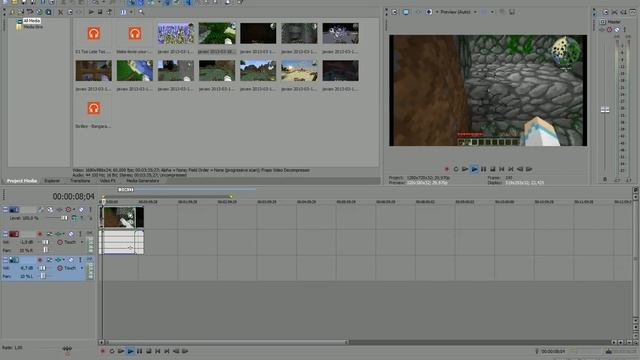Screen dimensions: 640x360
Task: Click the Pan slider on audio track 3
Action: 43,276
